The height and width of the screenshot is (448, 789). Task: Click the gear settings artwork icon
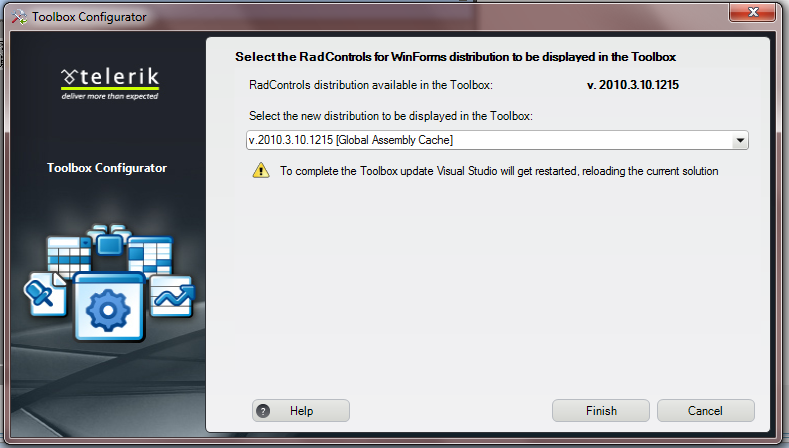click(x=108, y=308)
